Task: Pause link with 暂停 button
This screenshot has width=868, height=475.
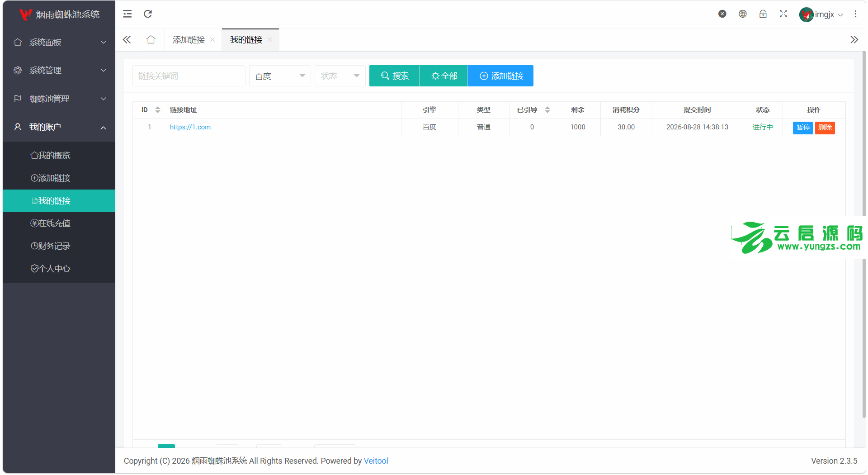Action: point(803,128)
